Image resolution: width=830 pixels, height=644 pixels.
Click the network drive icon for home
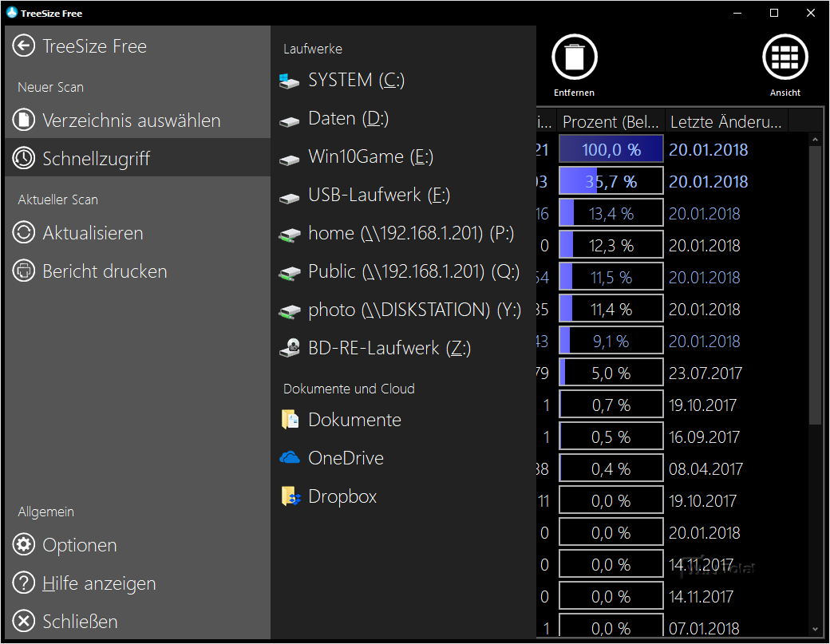pyautogui.click(x=290, y=235)
